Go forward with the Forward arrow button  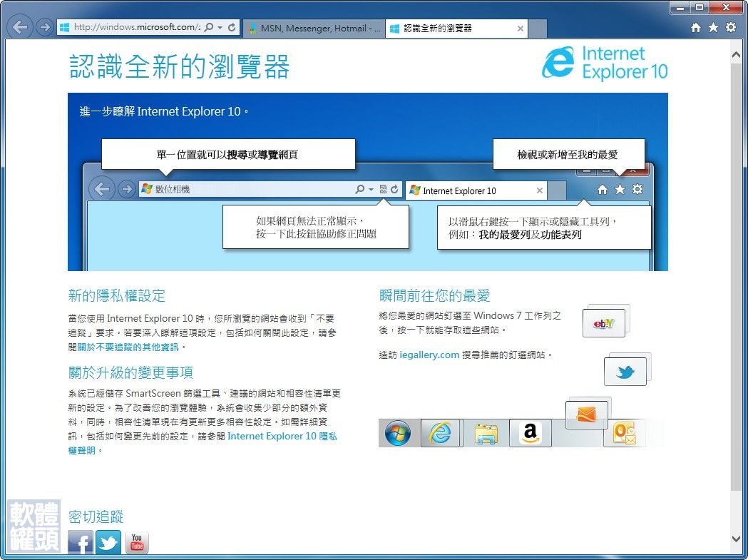[45, 28]
